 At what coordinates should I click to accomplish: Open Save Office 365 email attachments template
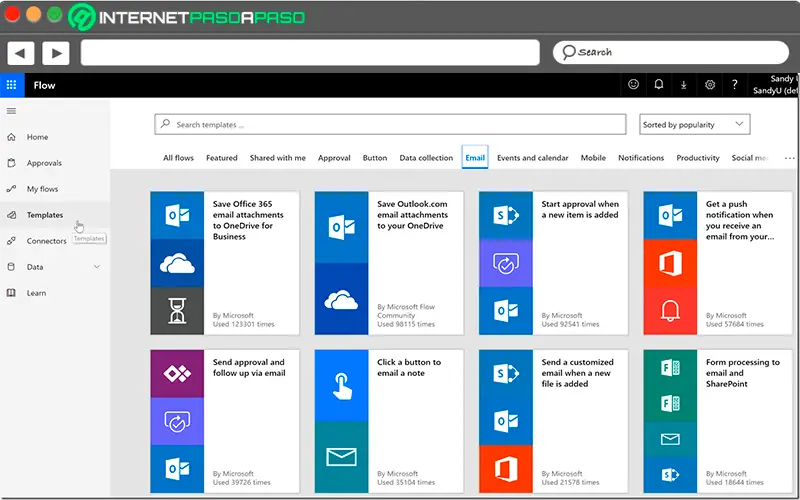pos(225,263)
